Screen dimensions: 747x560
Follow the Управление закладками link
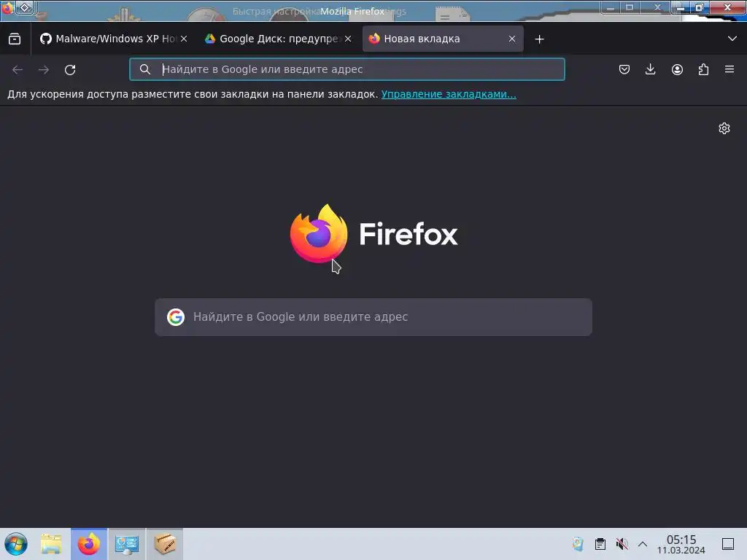pyautogui.click(x=449, y=94)
